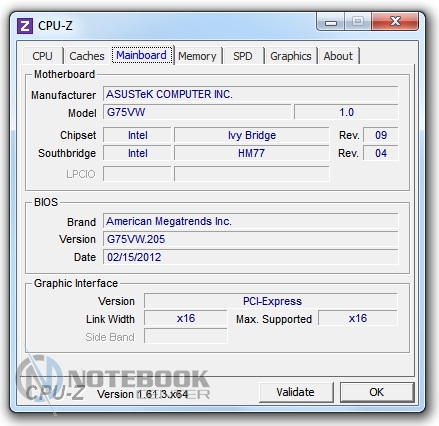Open the About tab
Image resolution: width=439 pixels, height=426 pixels.
pos(338,56)
